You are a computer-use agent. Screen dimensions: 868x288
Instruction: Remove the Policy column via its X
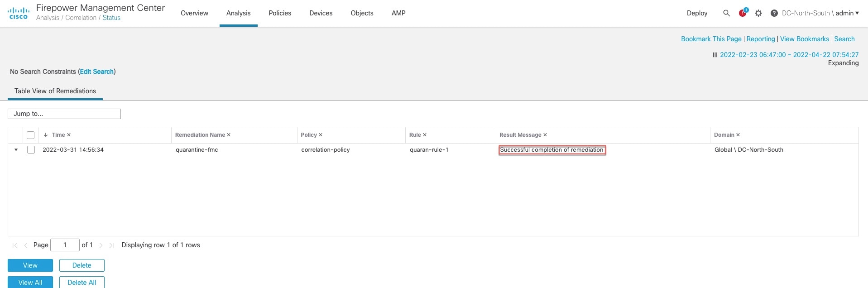click(x=321, y=135)
